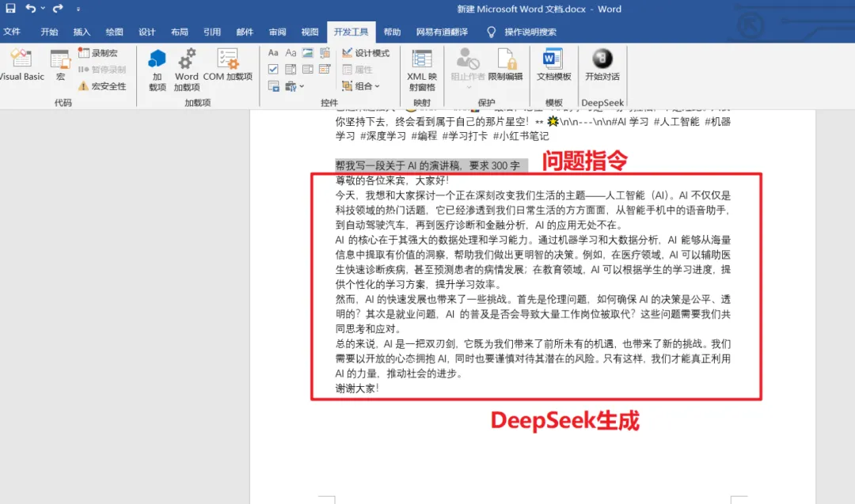Click paragraph starting 总的来说，AI 是一把双刃剑
This screenshot has height=504, width=855.
(x=533, y=358)
